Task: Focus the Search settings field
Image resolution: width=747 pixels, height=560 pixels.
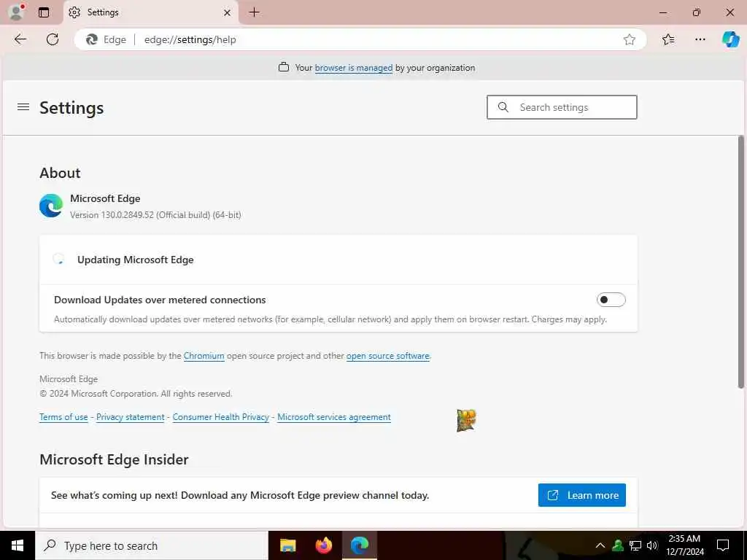Action: point(562,107)
